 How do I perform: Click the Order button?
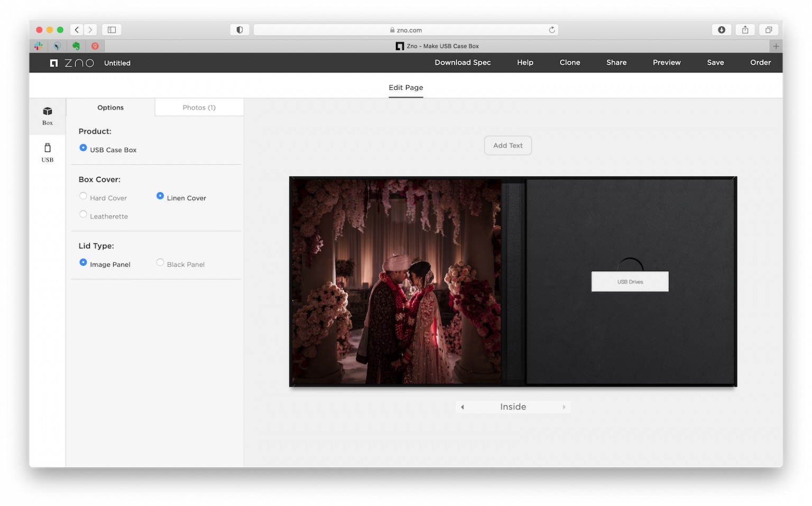click(x=760, y=62)
